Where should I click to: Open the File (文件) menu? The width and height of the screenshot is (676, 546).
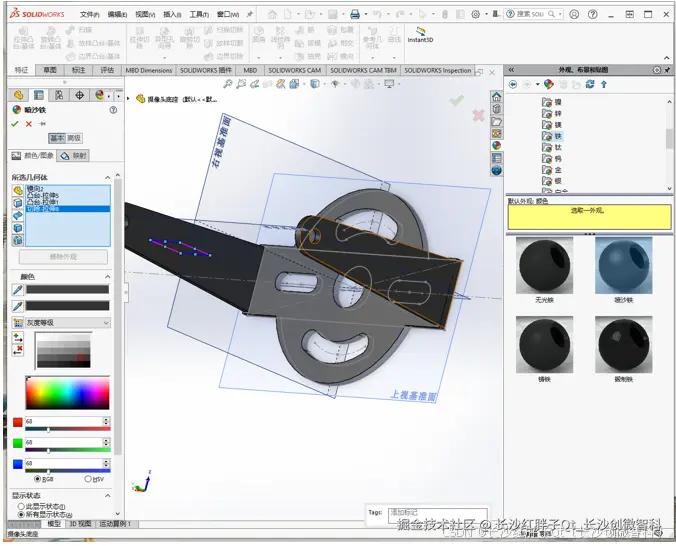click(x=89, y=14)
